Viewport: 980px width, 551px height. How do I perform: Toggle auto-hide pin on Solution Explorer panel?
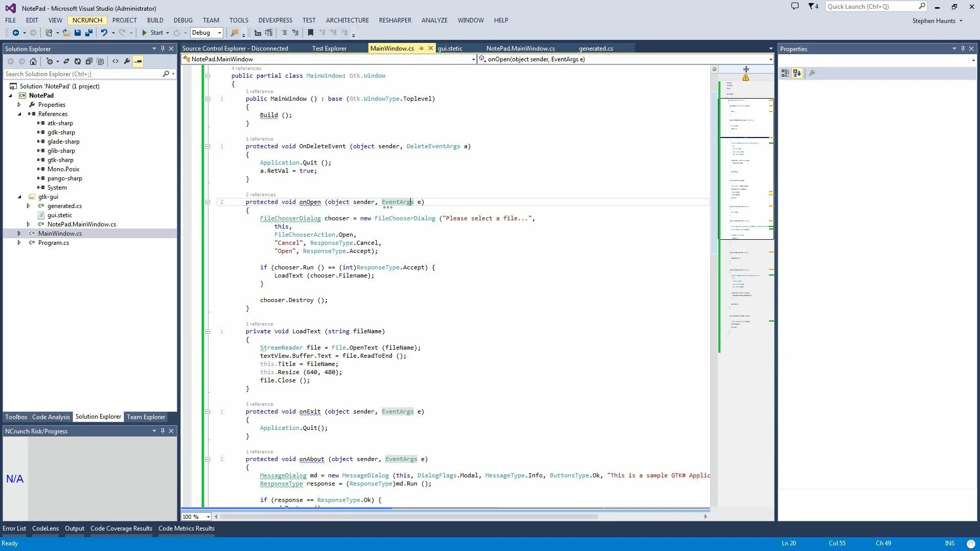[x=162, y=49]
